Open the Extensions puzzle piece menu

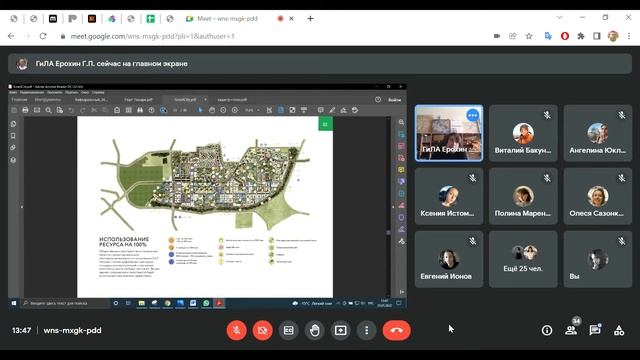coord(581,36)
